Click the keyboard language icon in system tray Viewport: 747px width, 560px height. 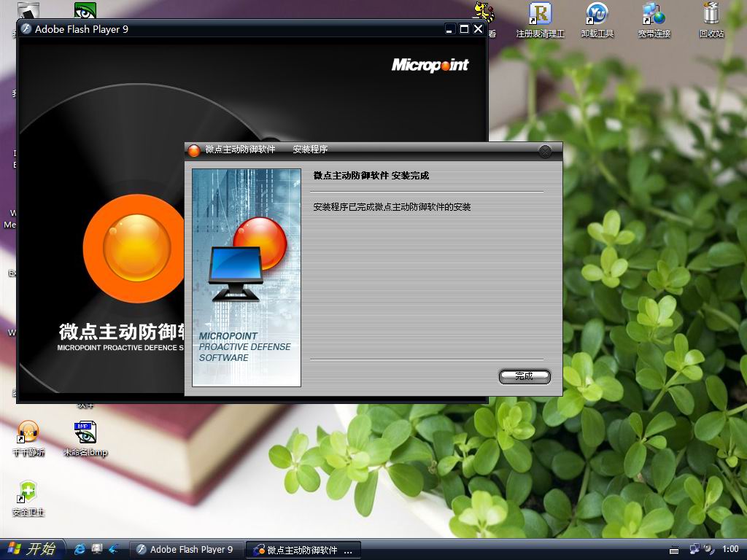[674, 550]
